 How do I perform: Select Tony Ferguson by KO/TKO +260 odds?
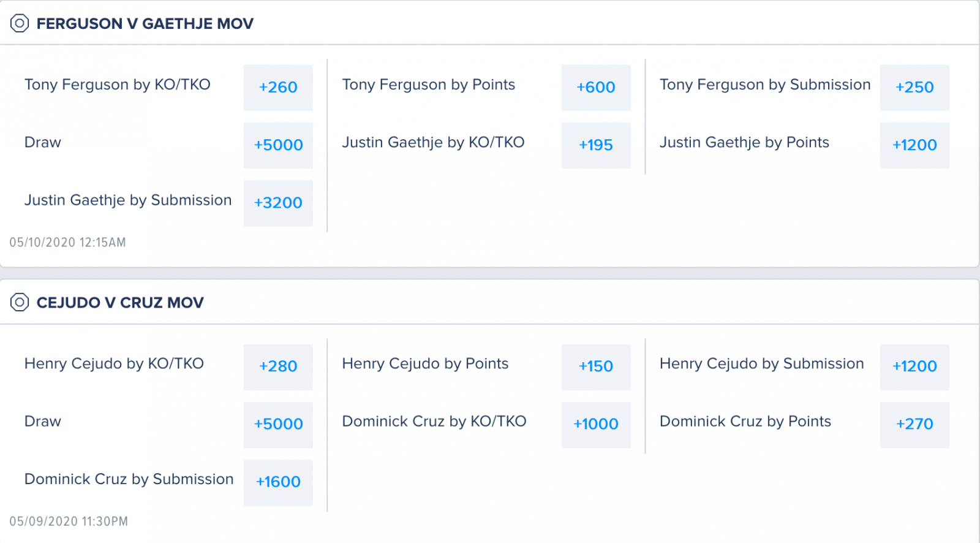tap(278, 88)
